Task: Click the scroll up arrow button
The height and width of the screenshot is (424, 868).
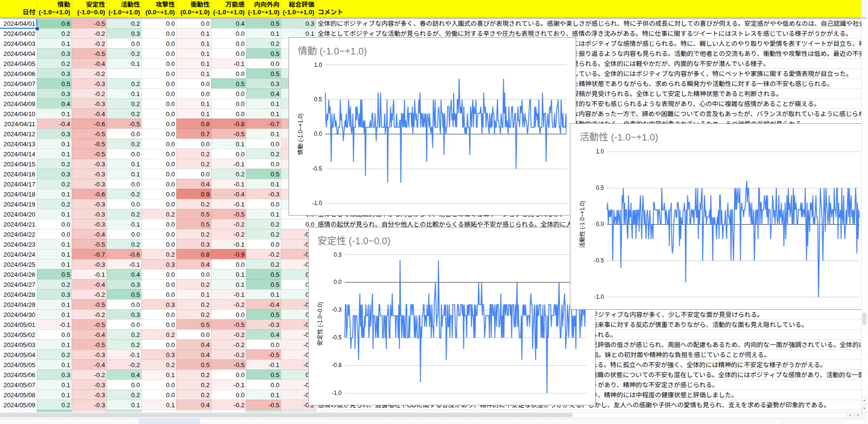Action: coord(864,401)
